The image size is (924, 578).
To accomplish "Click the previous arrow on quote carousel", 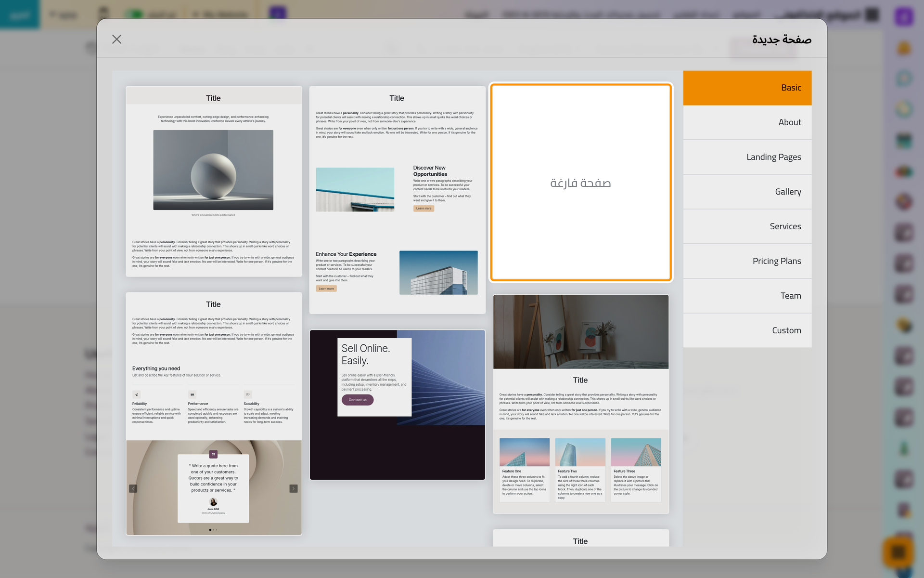I will 133,488.
